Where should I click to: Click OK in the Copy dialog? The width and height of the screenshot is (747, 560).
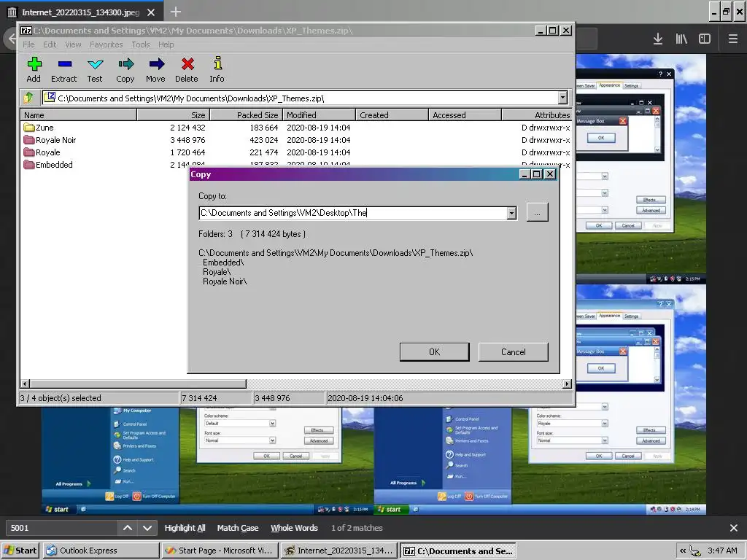[x=435, y=352]
